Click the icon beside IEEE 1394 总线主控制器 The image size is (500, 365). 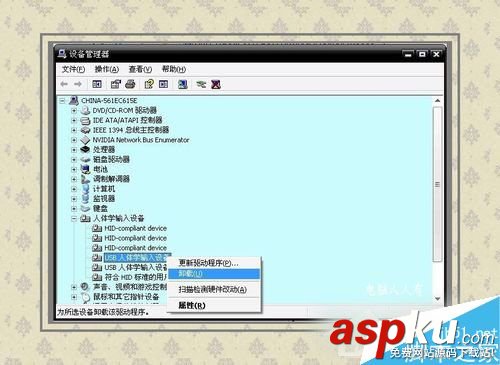click(x=86, y=130)
